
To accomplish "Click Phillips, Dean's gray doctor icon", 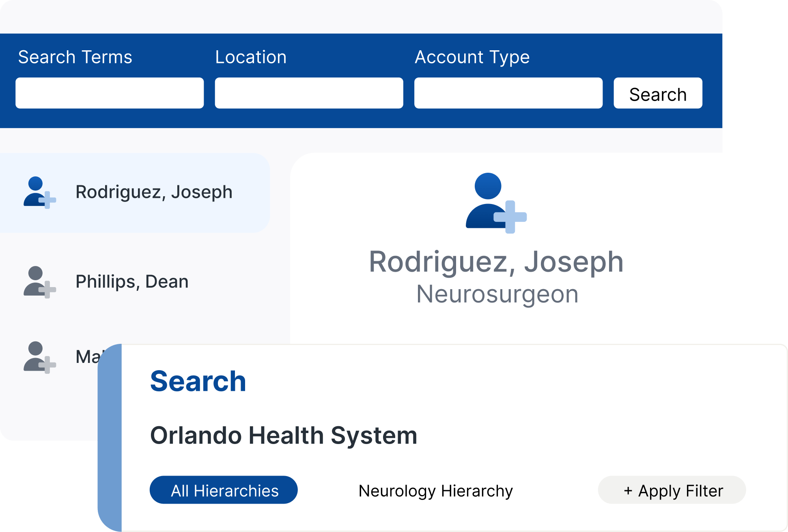I will point(39,282).
